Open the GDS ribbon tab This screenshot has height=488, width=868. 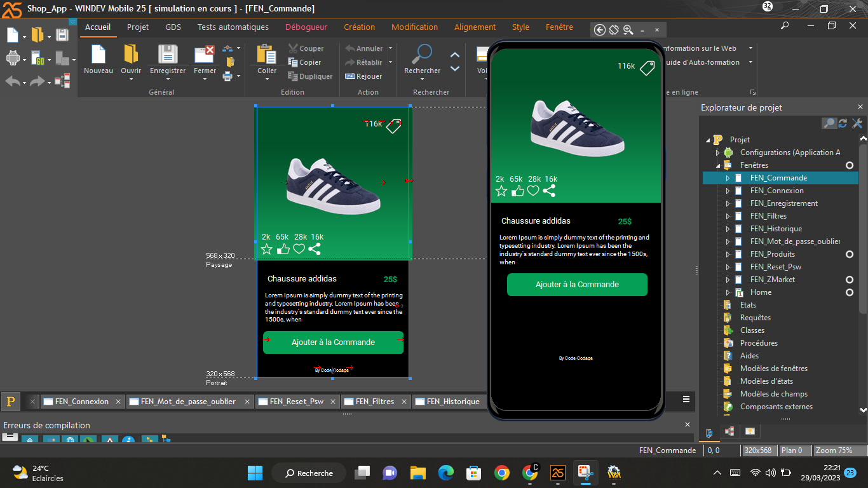(173, 27)
